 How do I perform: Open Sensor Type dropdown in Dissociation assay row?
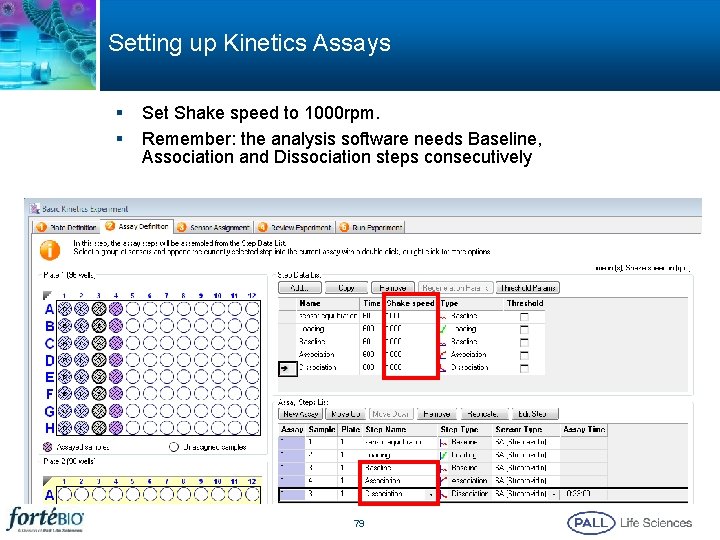coord(554,495)
